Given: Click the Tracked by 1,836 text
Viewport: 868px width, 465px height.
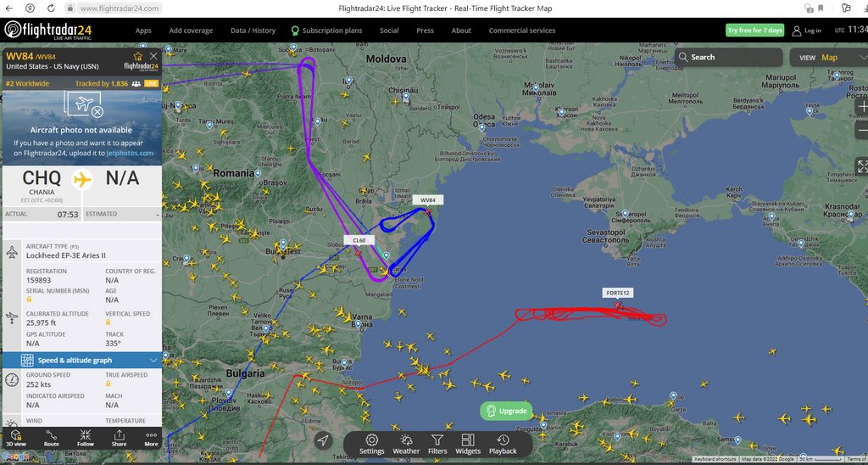Looking at the screenshot, I should tap(102, 84).
